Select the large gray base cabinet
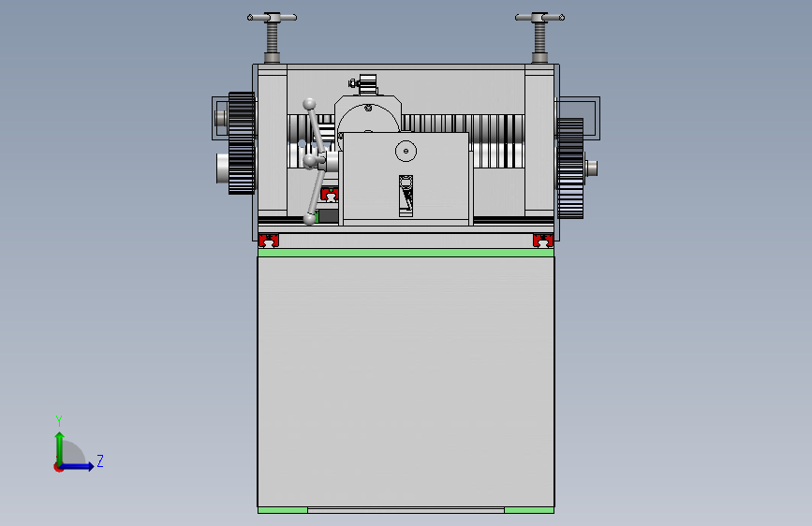Screen dimensions: 812x526 (406, 382)
